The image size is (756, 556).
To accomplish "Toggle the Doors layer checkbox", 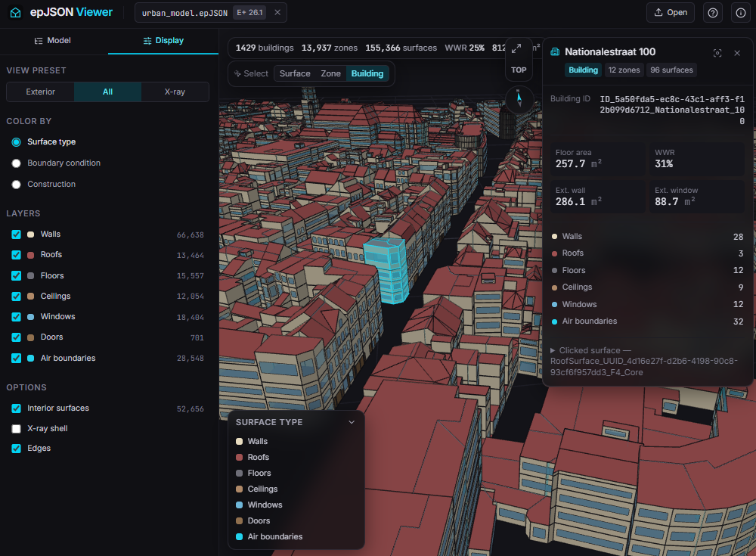I will (x=17, y=337).
